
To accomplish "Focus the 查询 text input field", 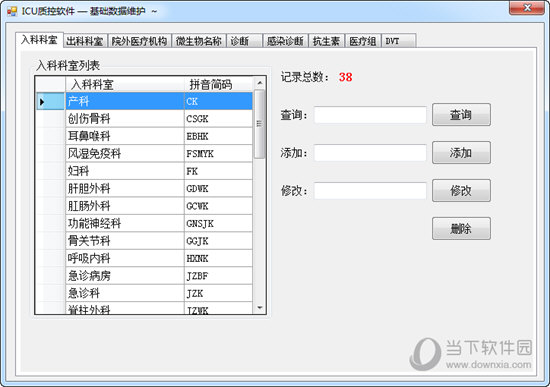I will (370, 115).
